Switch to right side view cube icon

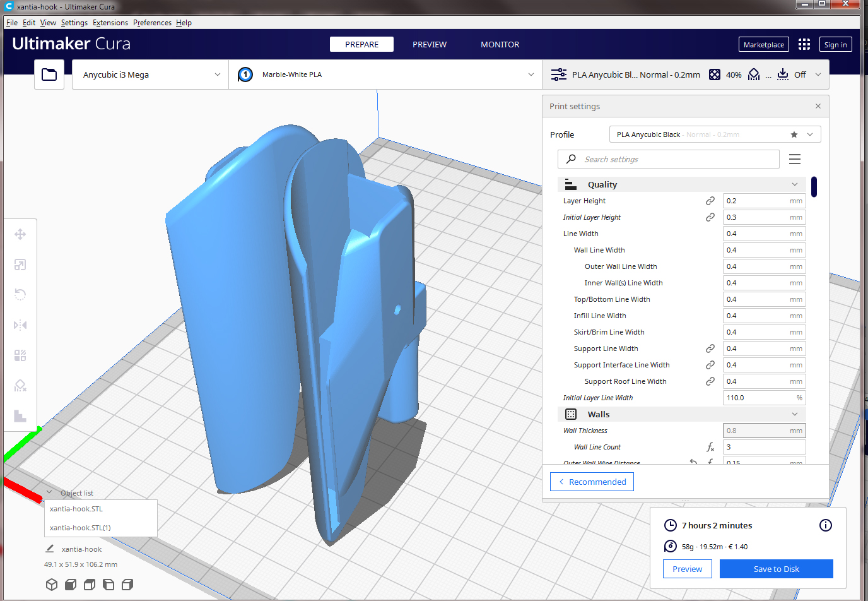127,585
